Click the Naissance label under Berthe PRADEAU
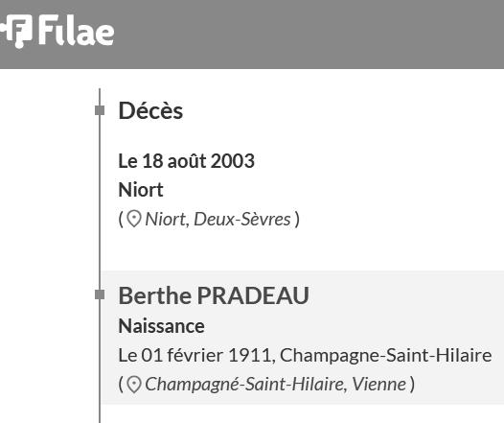 (x=161, y=326)
